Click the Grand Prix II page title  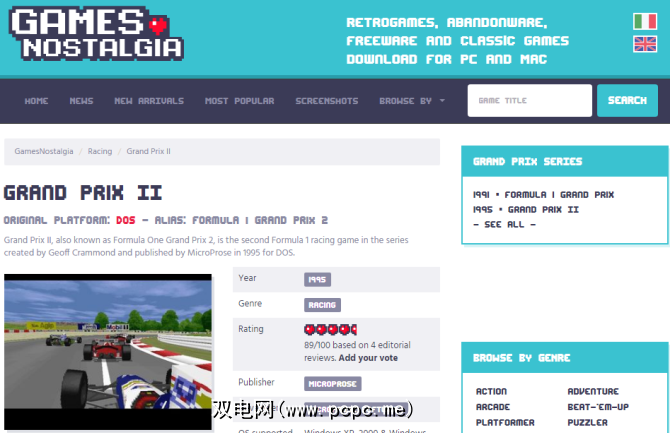(83, 193)
